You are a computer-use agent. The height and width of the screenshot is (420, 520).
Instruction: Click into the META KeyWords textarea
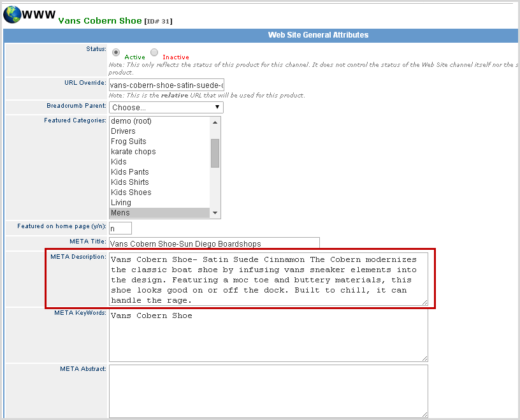[x=269, y=335]
